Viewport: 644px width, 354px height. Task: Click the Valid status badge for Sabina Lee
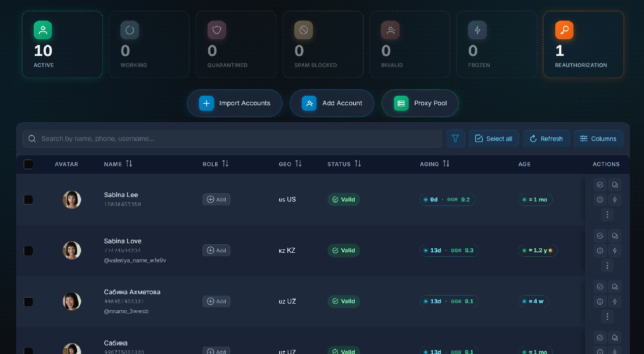tap(344, 199)
